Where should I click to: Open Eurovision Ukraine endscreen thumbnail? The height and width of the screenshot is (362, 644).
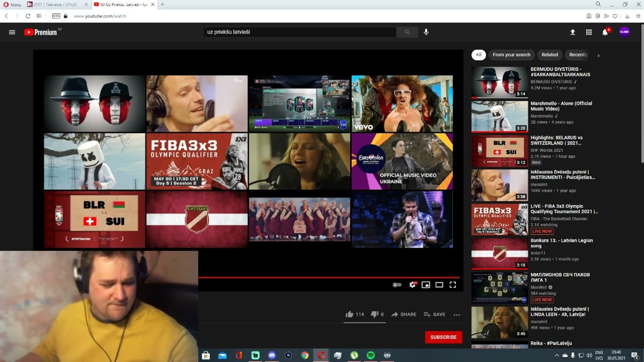pos(402,161)
